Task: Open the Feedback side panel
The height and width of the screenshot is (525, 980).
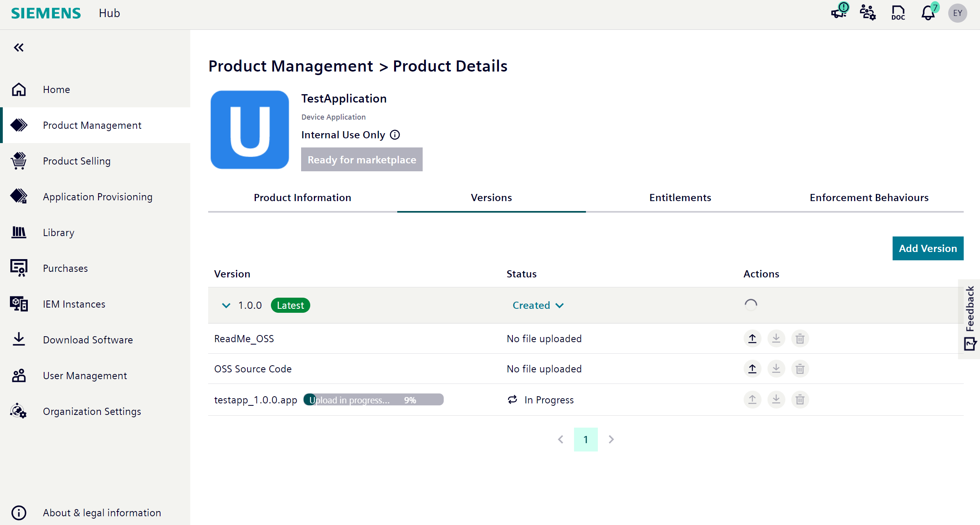Action: point(970,319)
